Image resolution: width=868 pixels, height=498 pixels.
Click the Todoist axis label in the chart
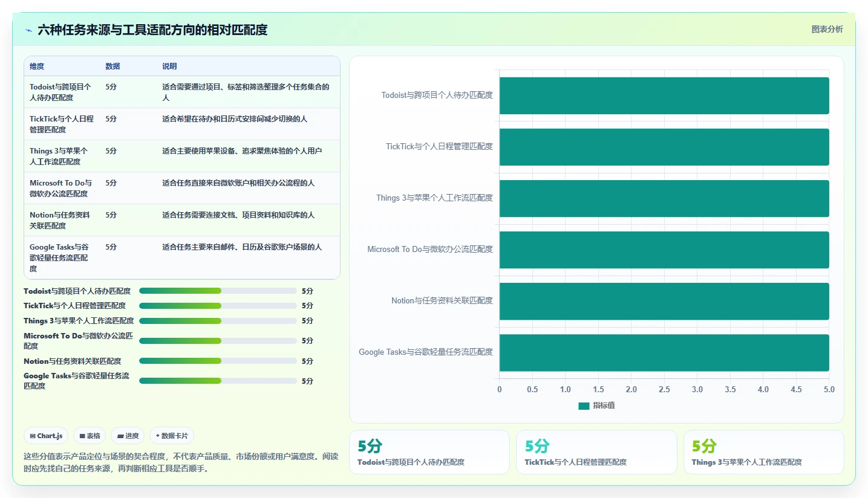click(x=437, y=95)
